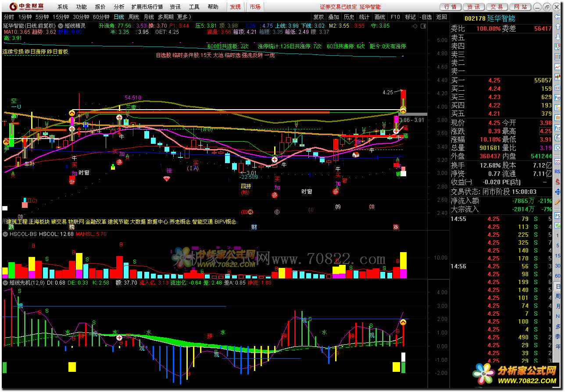565x392 pixels.
Task: Open the 帮助 menu
Action: pyautogui.click(x=213, y=7)
